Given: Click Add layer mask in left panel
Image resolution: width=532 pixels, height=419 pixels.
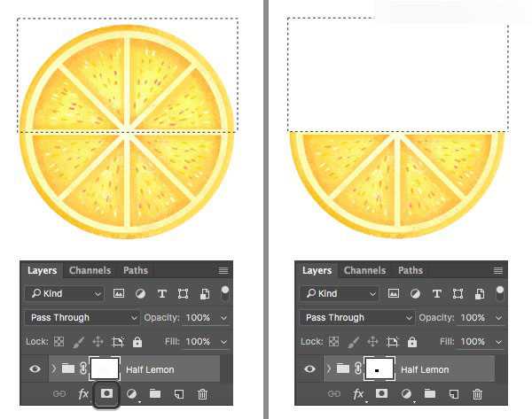Looking at the screenshot, I should coord(106,393).
